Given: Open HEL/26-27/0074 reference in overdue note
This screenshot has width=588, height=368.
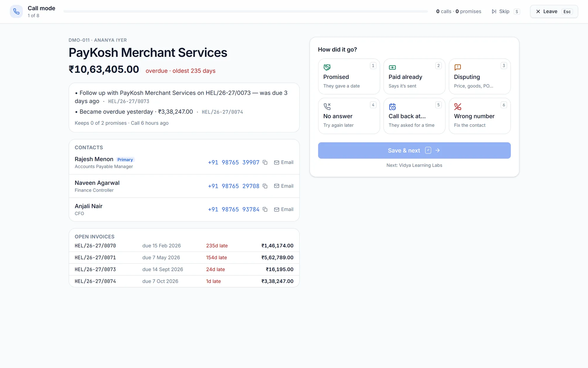Looking at the screenshot, I should point(222,112).
